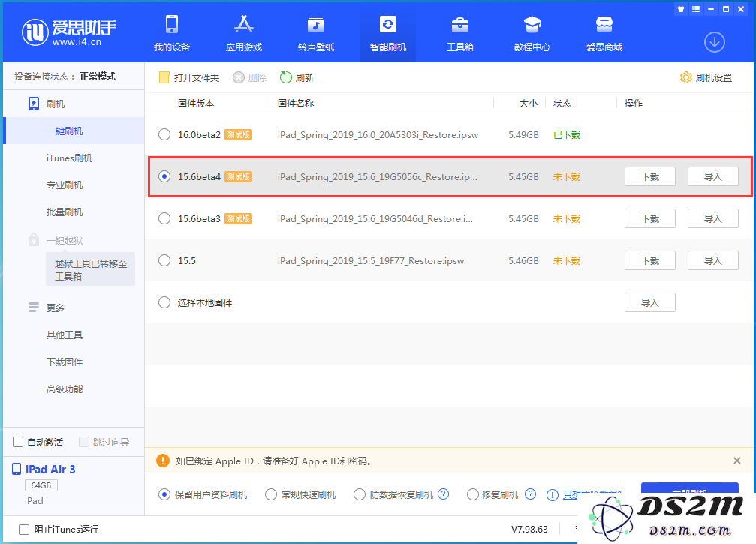Choose 修复刷机 option
The image size is (756, 544).
pos(472,494)
